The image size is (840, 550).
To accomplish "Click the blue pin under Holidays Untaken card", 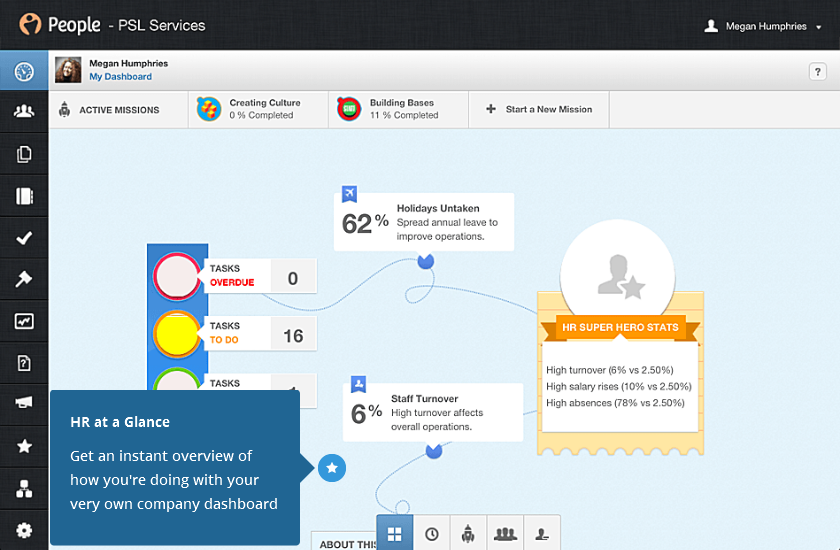I will click(426, 261).
